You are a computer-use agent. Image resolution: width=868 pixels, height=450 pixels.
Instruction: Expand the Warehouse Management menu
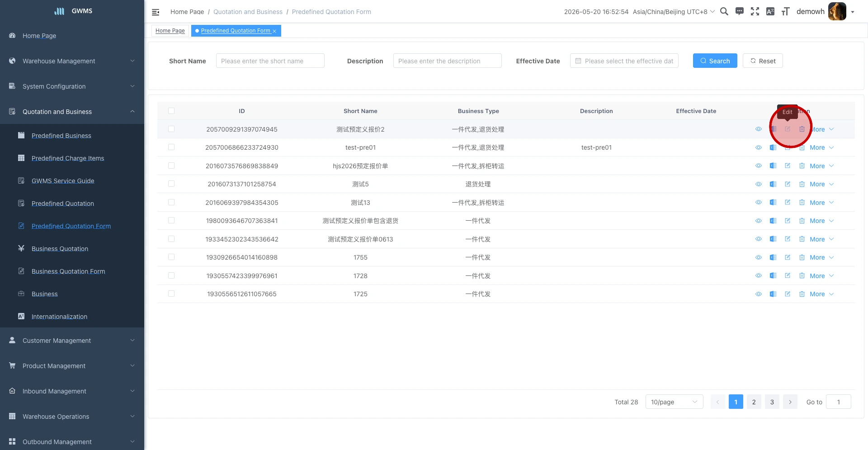coord(72,61)
